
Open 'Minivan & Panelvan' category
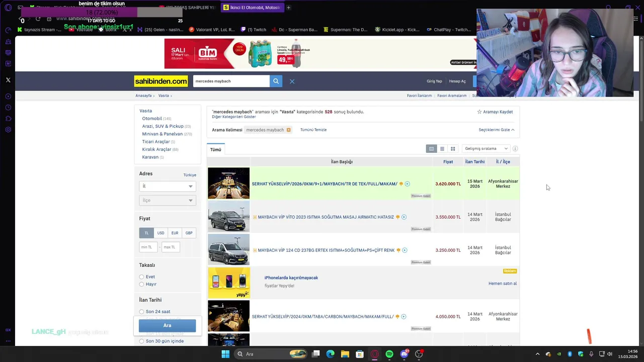point(162,134)
